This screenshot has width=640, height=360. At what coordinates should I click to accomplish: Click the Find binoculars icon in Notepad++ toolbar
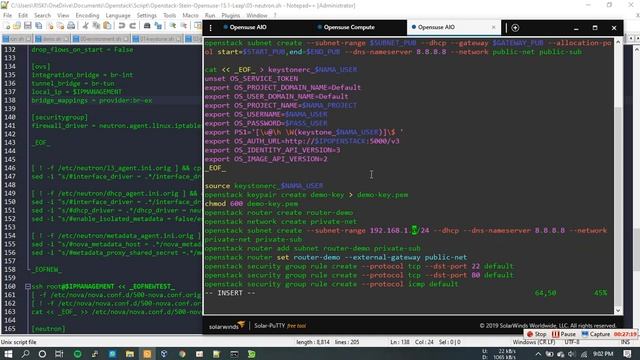tap(147, 26)
